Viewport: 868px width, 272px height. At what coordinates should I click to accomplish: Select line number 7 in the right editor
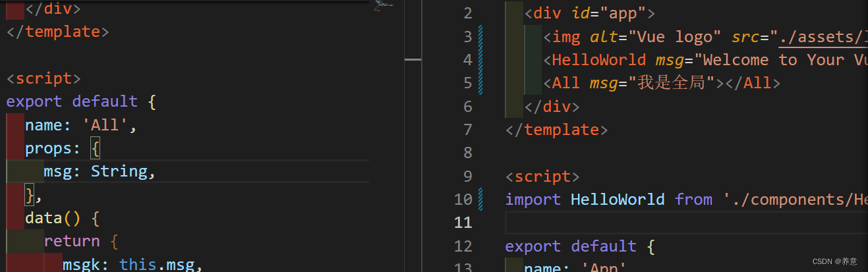click(x=468, y=130)
